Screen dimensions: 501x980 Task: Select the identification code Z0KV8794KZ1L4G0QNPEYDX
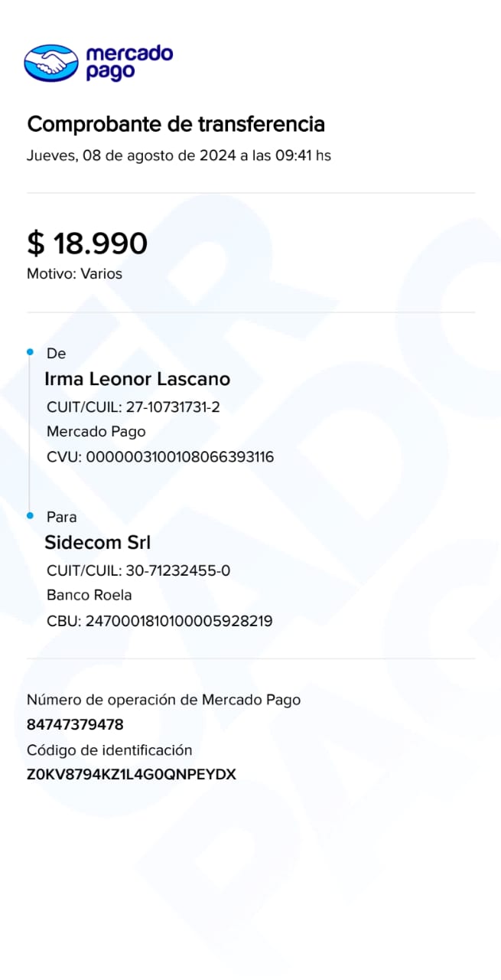[132, 774]
